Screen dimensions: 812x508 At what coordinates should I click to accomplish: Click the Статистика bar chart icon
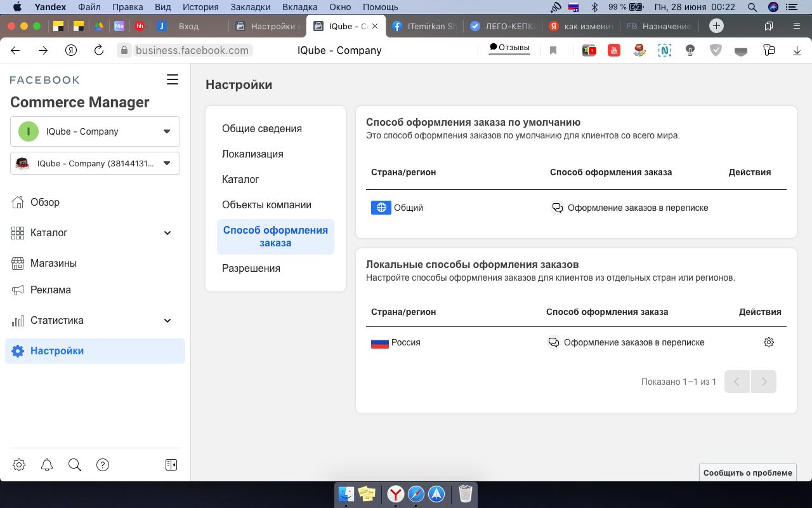click(x=18, y=320)
